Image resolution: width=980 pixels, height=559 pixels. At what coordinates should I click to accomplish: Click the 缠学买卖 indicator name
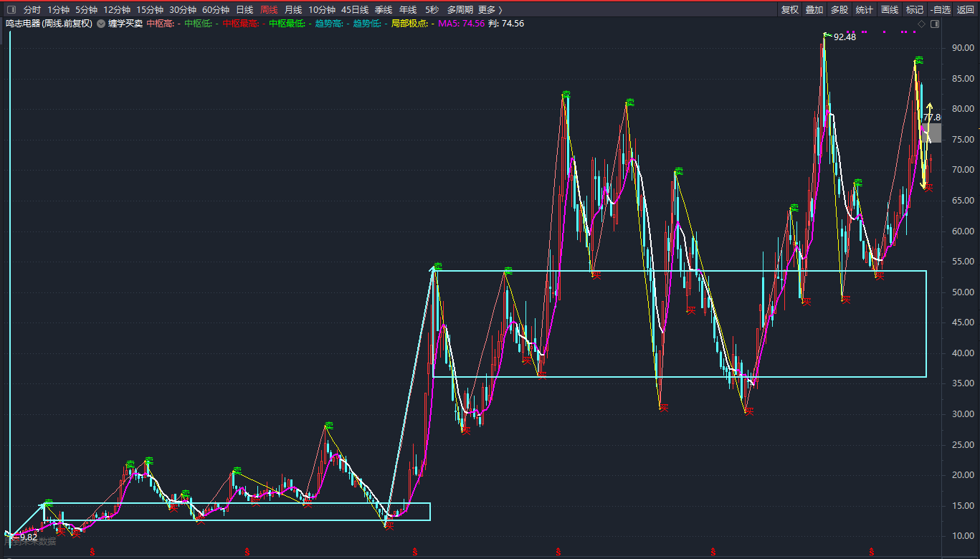pyautogui.click(x=125, y=24)
